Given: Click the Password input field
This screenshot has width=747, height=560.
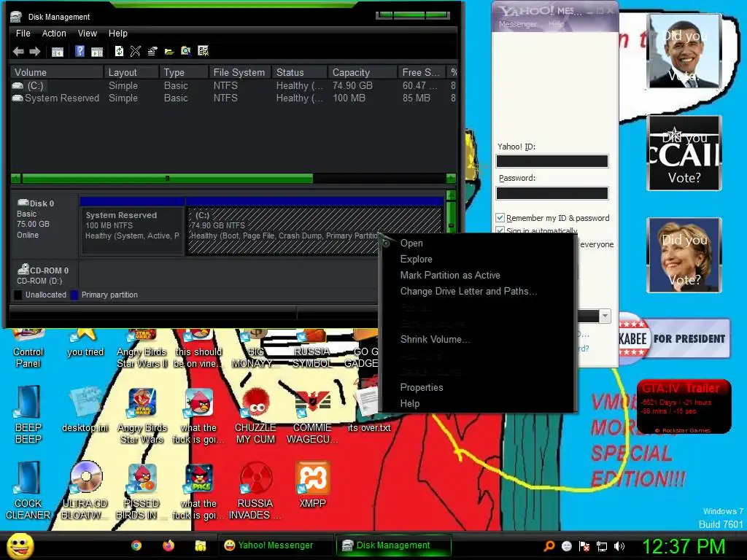Looking at the screenshot, I should tap(552, 192).
